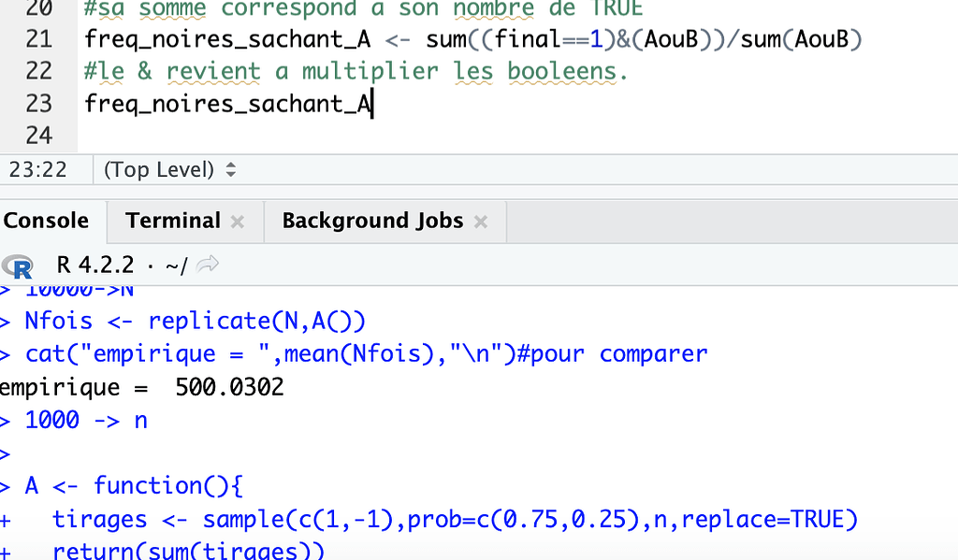Screen dimensions: 958x560
Task: Click line number 23 in the editor margin
Action: [38, 104]
